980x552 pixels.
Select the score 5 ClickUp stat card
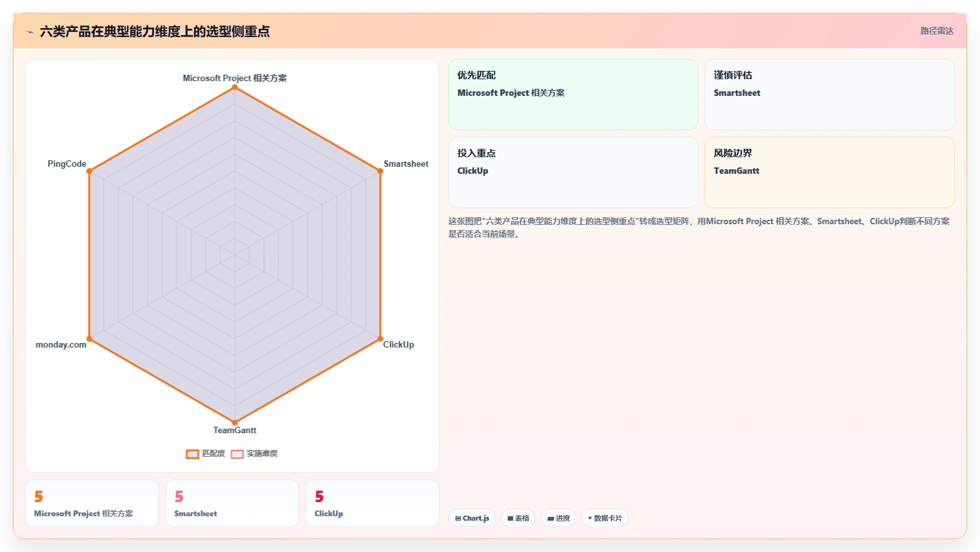pos(372,503)
